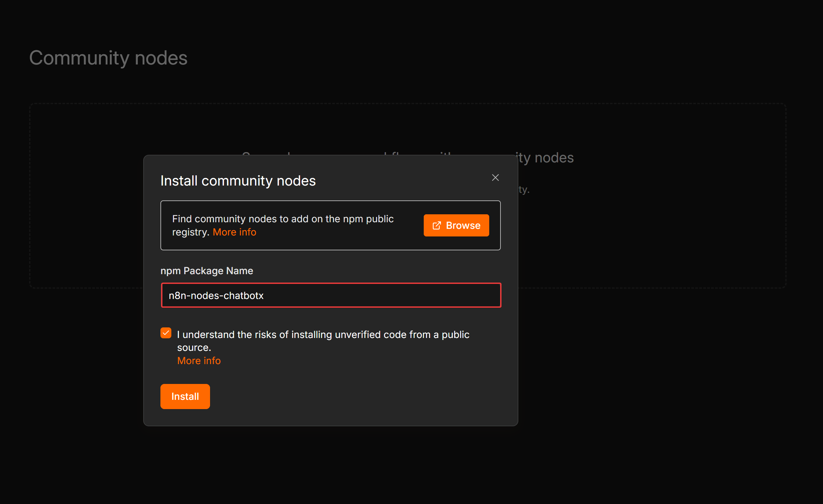Open More info link next to registry text
The width and height of the screenshot is (823, 504).
click(x=235, y=232)
